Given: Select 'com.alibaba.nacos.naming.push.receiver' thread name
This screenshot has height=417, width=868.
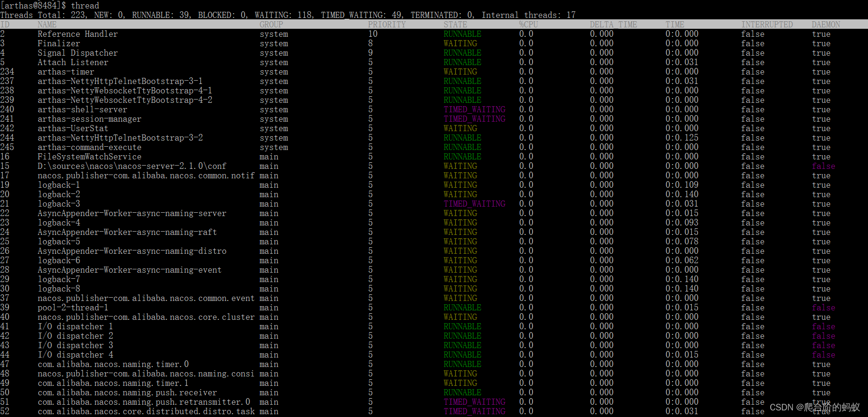Looking at the screenshot, I should pos(127,392).
